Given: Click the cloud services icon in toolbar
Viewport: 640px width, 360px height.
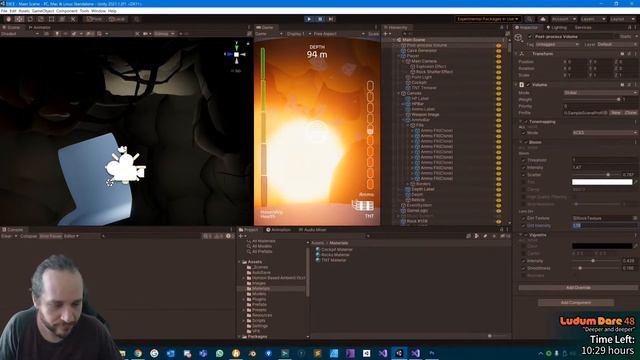Looking at the screenshot, I should [542, 19].
